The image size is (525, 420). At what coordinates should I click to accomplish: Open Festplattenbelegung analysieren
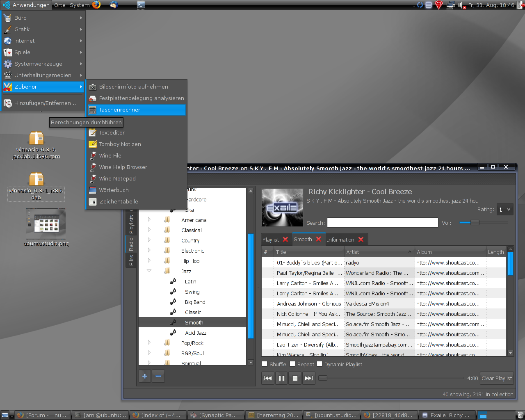pyautogui.click(x=136, y=98)
